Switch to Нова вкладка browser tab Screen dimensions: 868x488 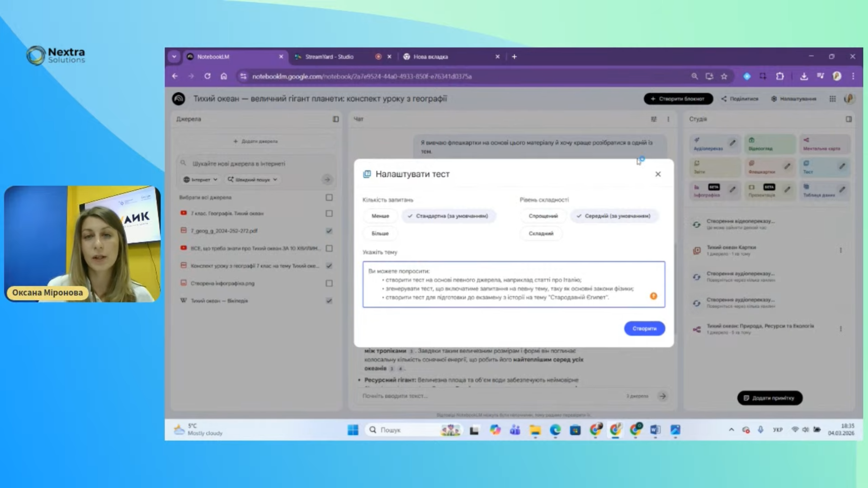click(430, 56)
